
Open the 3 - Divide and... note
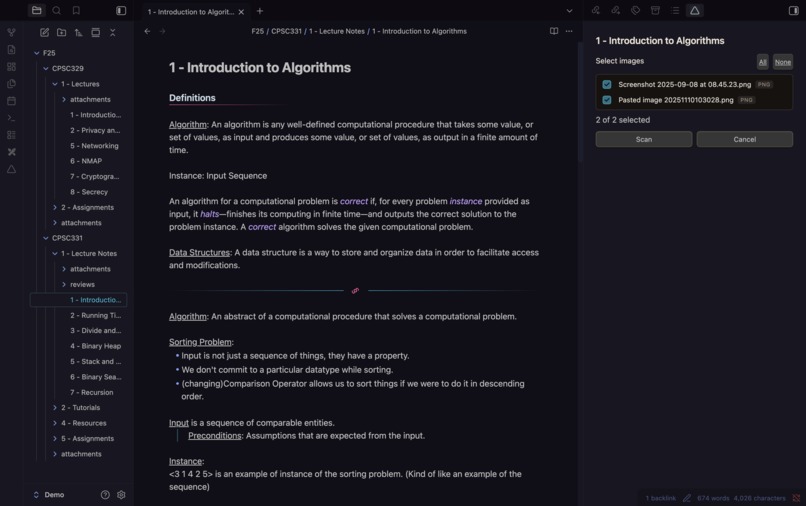click(96, 331)
